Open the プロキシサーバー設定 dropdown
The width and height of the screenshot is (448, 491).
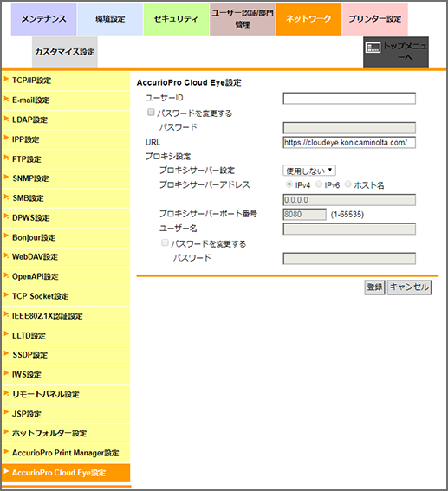coord(308,171)
